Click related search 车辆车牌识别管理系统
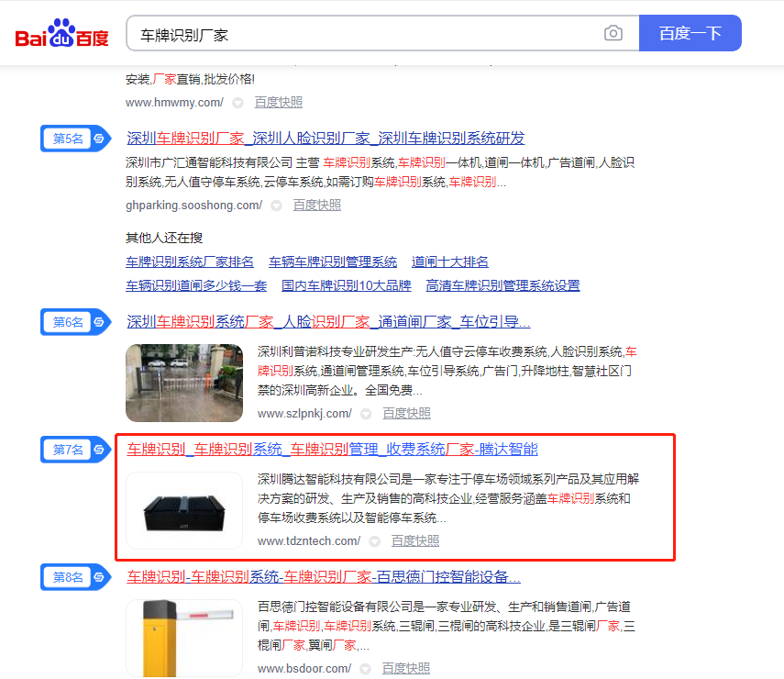 (x=333, y=262)
